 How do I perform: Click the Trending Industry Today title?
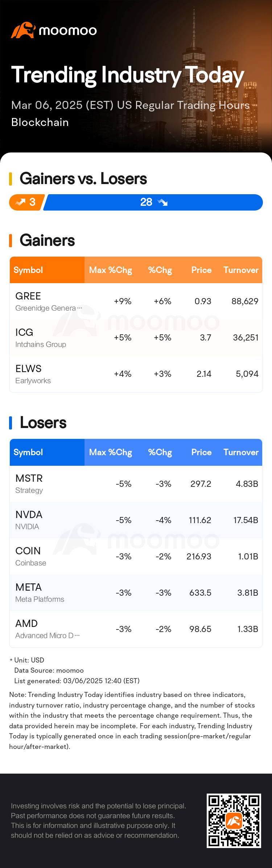tap(128, 76)
